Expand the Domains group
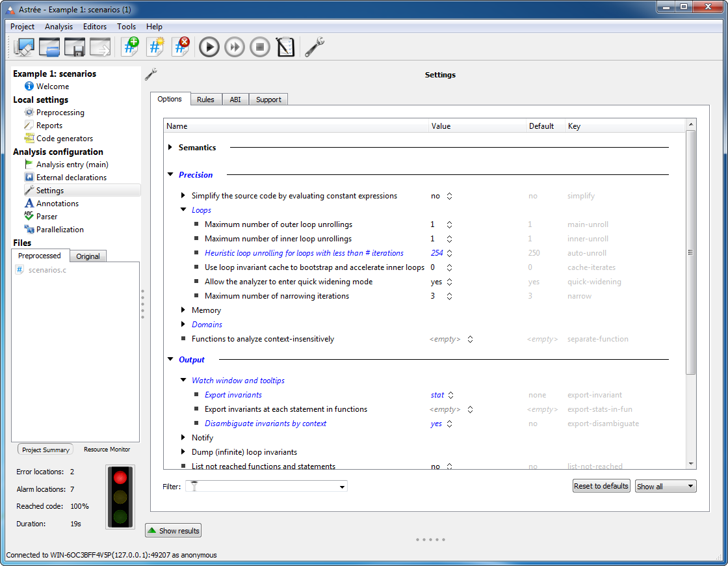The image size is (728, 566). (183, 325)
